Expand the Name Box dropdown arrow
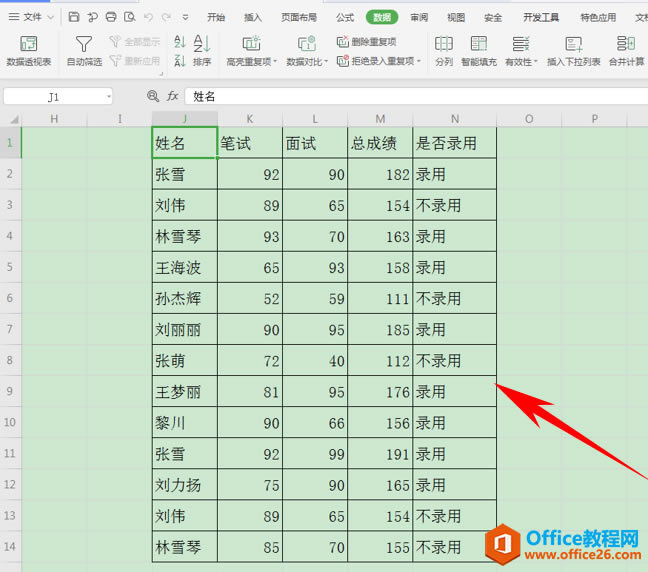Screen dimensions: 648x572 coord(108,97)
